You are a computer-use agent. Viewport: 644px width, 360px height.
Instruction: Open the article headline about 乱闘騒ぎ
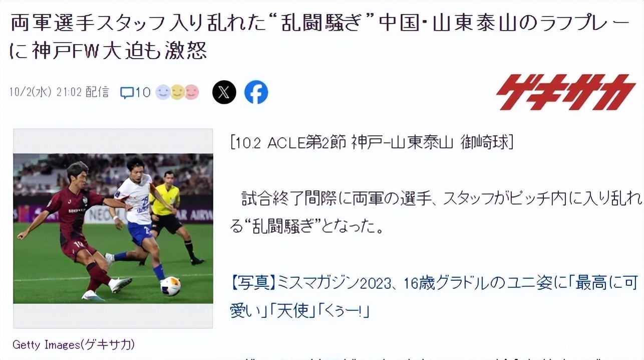(320, 37)
